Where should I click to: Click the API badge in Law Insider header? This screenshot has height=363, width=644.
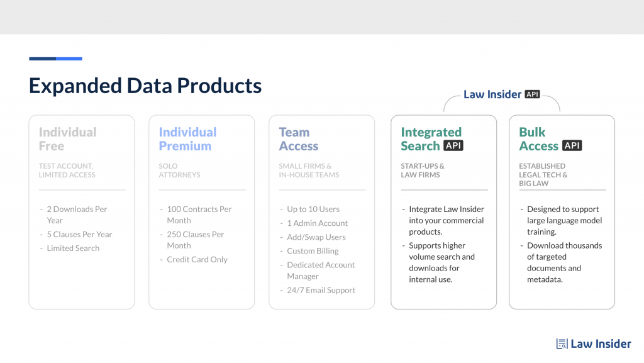coord(532,94)
